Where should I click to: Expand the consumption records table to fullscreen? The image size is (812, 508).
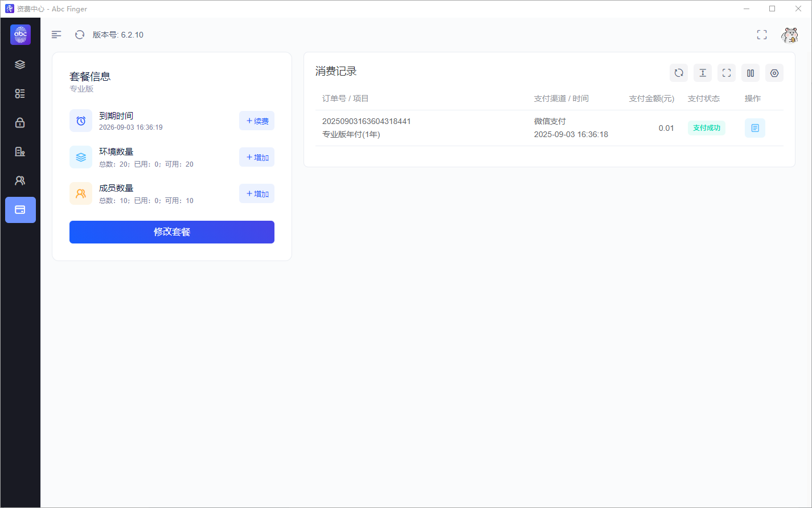coord(727,73)
